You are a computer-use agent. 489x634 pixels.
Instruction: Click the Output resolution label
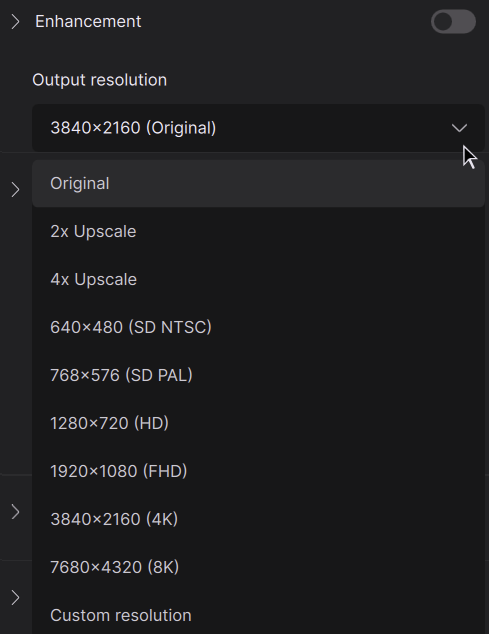(99, 80)
